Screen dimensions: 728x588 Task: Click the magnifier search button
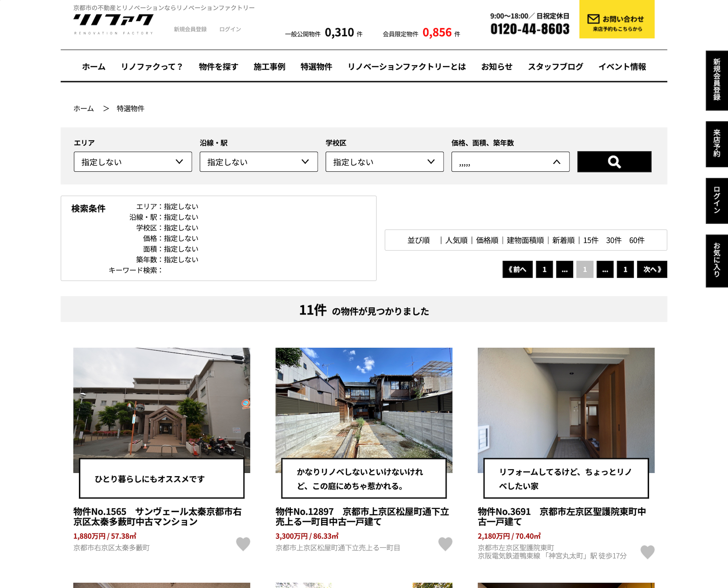[614, 162]
